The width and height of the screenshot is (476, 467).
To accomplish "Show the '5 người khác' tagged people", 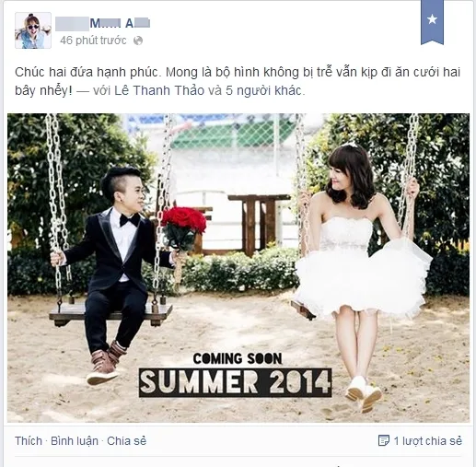I will (x=265, y=90).
